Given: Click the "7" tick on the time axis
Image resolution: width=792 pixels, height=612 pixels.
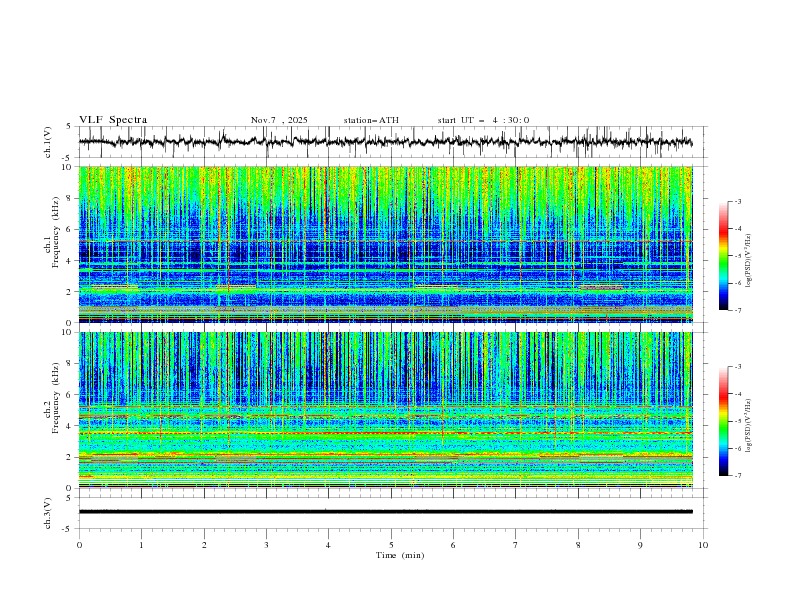Looking at the screenshot, I should pos(516,545).
